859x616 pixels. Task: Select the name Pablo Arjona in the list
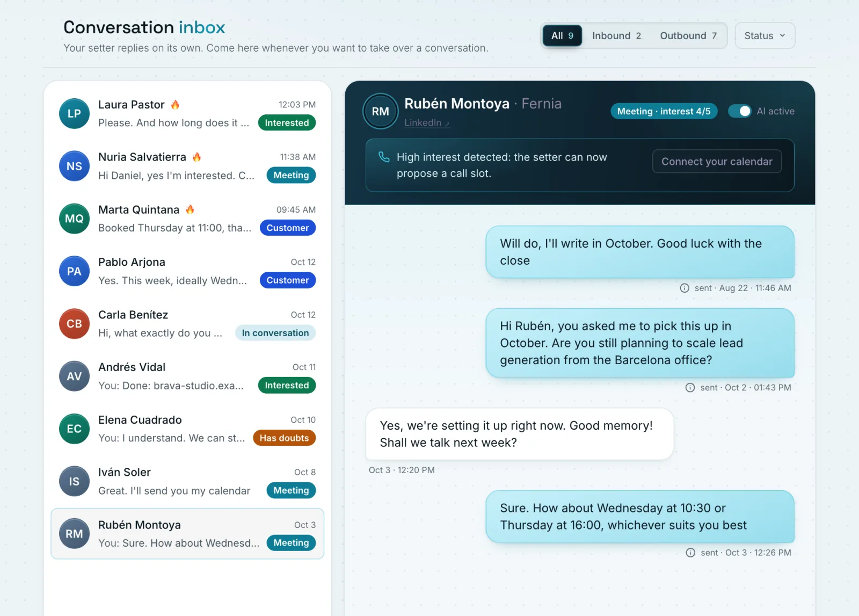[132, 262]
